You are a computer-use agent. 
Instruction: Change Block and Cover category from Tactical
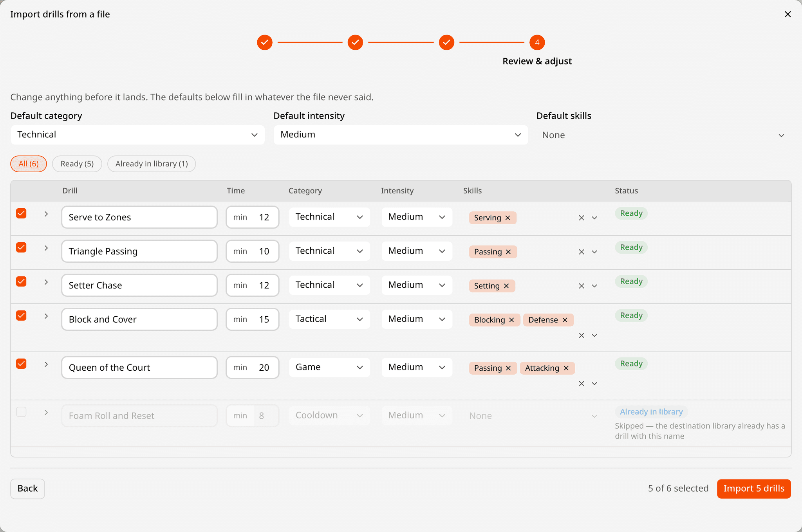click(x=329, y=319)
